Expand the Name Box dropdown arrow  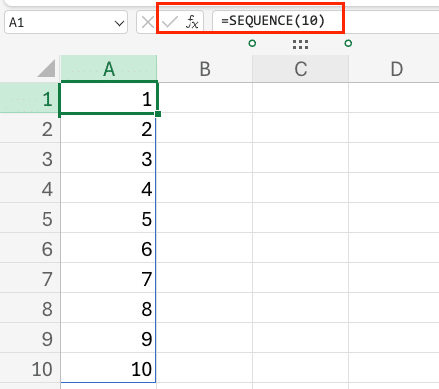click(119, 23)
